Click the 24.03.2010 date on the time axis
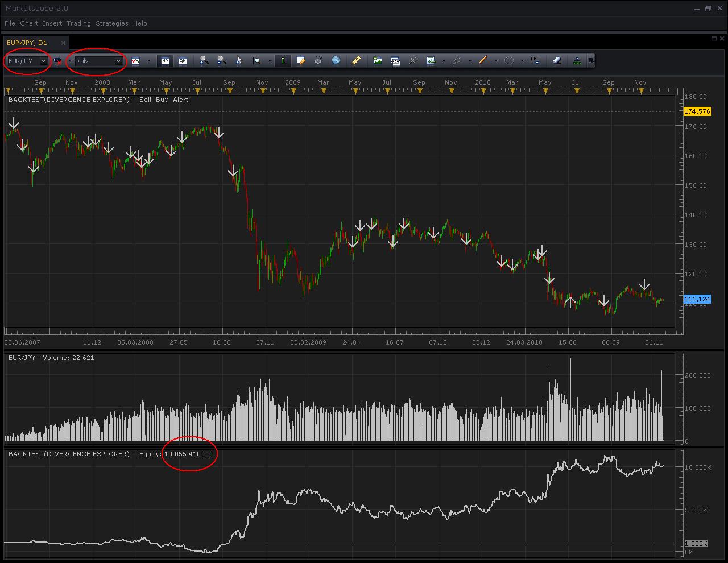Viewport: 728px width, 563px height. click(524, 342)
